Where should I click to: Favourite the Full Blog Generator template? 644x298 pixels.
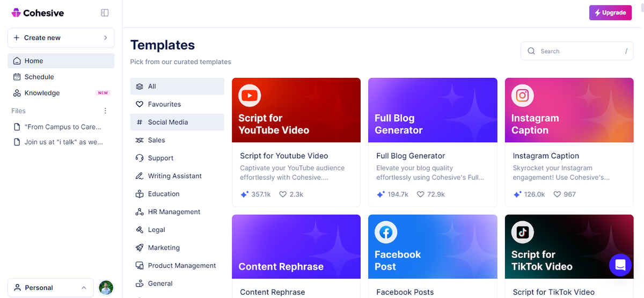(x=421, y=194)
